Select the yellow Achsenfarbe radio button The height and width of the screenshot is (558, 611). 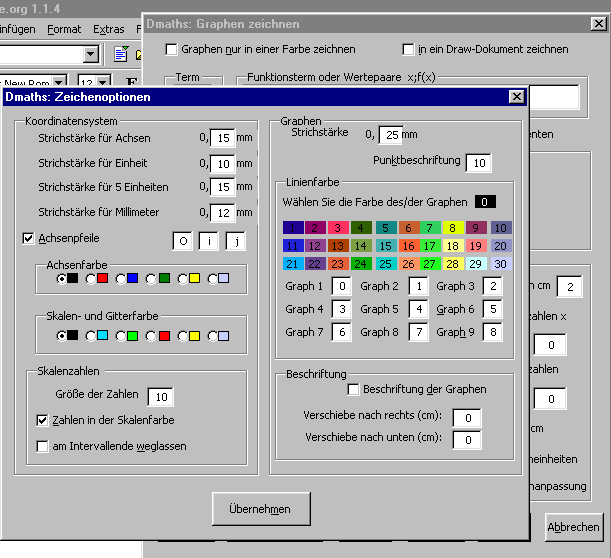(x=182, y=279)
